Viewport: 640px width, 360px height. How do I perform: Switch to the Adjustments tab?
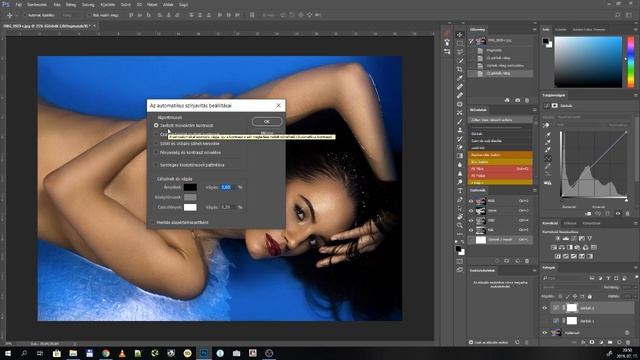coord(550,223)
